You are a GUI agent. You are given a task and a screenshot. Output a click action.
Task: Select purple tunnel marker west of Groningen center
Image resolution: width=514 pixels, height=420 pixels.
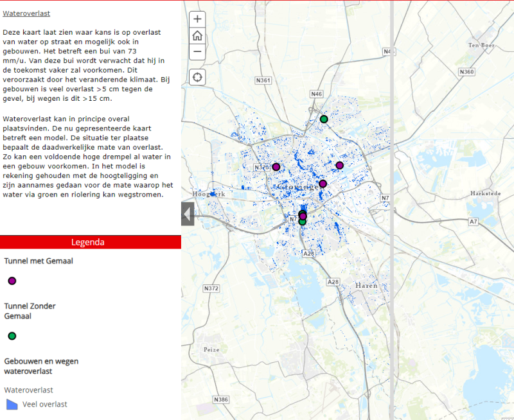276,166
